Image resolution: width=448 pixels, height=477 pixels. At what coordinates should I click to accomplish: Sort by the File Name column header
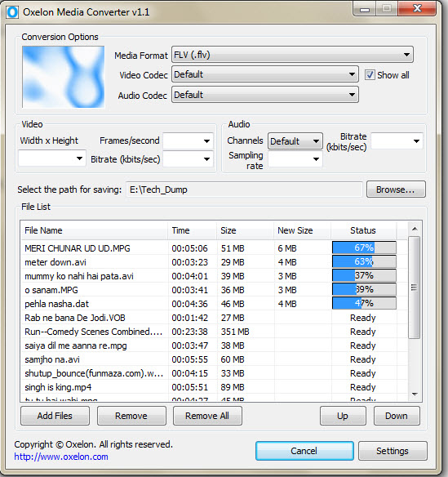coord(94,230)
